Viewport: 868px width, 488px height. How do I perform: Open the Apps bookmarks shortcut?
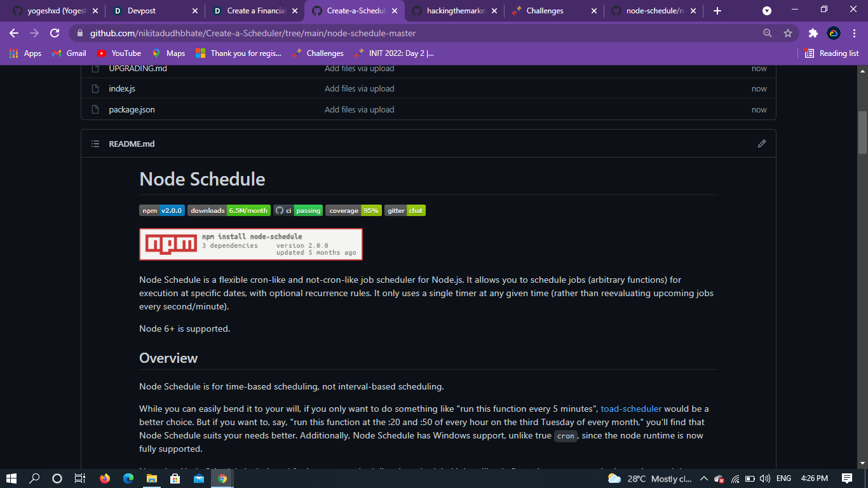pos(25,53)
